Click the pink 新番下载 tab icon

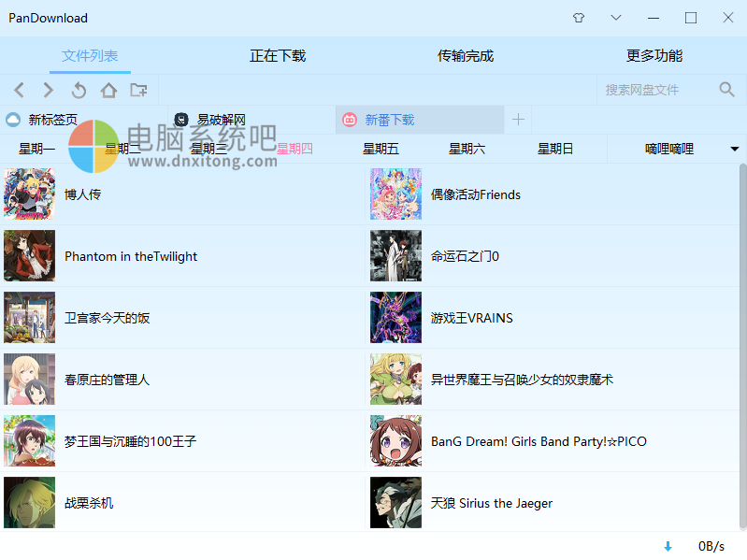350,120
